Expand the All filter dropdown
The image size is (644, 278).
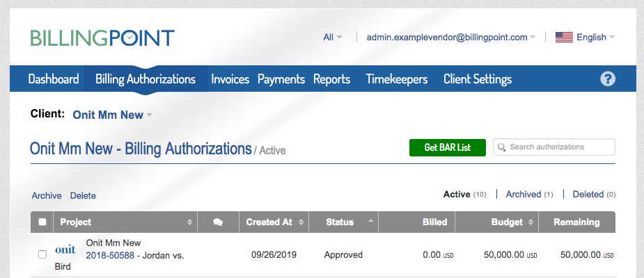click(x=332, y=38)
